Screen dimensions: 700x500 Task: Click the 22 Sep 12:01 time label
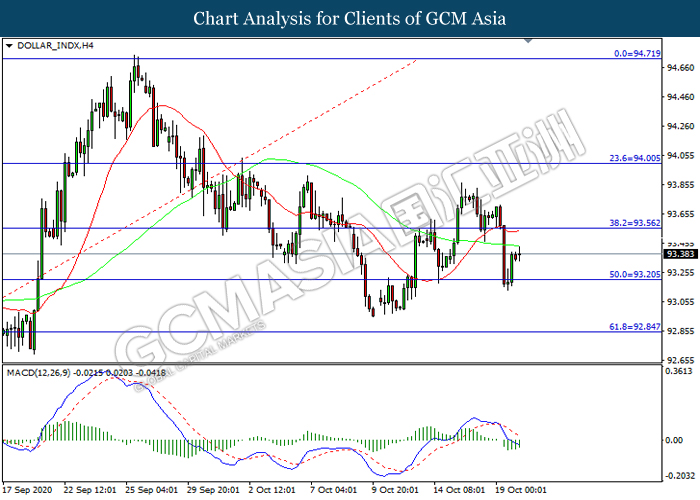click(x=90, y=490)
